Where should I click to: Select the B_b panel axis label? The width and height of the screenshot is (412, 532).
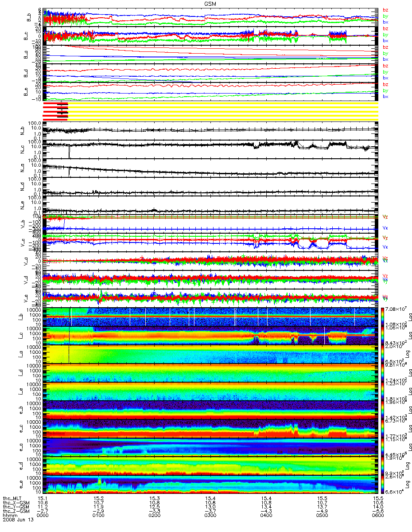point(29,18)
